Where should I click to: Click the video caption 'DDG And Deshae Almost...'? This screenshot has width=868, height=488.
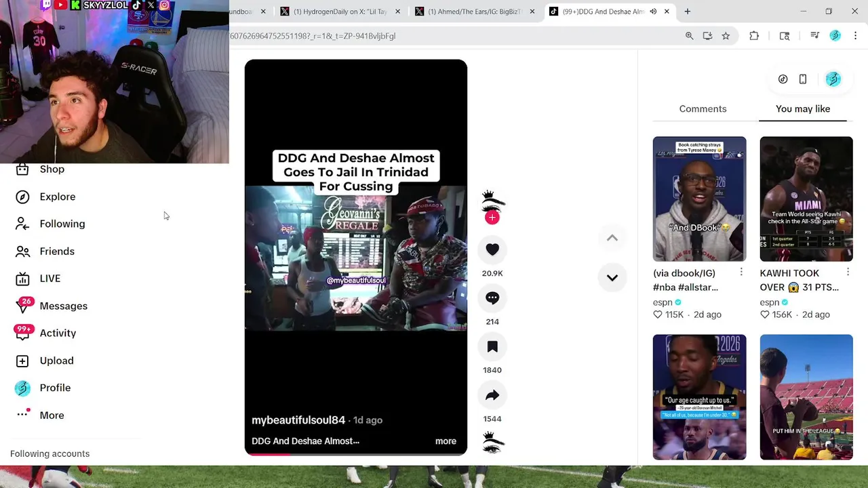coord(305,441)
